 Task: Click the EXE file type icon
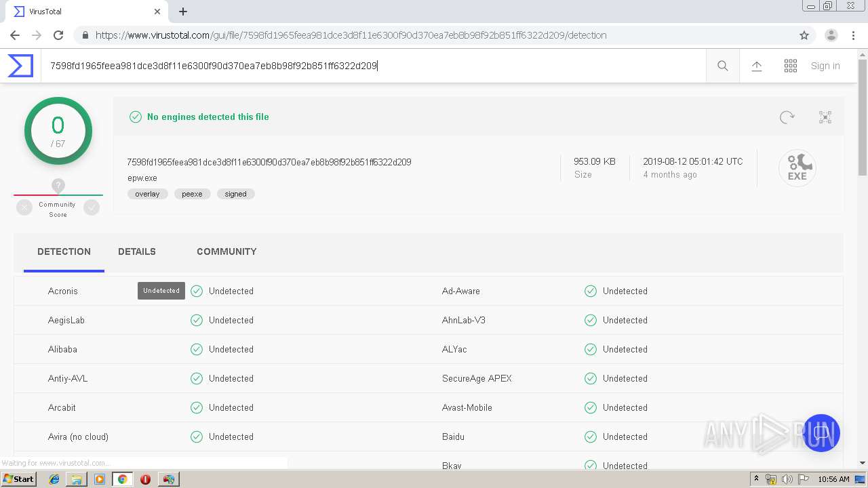[797, 168]
